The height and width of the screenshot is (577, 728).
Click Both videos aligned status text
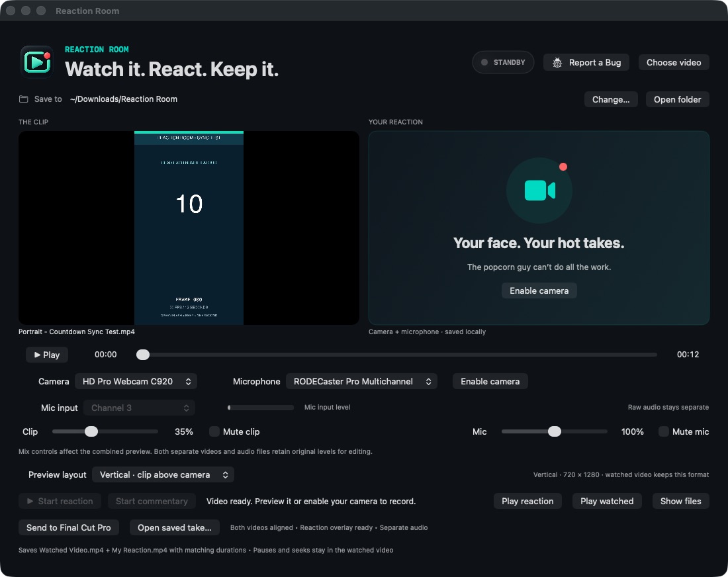pos(329,527)
